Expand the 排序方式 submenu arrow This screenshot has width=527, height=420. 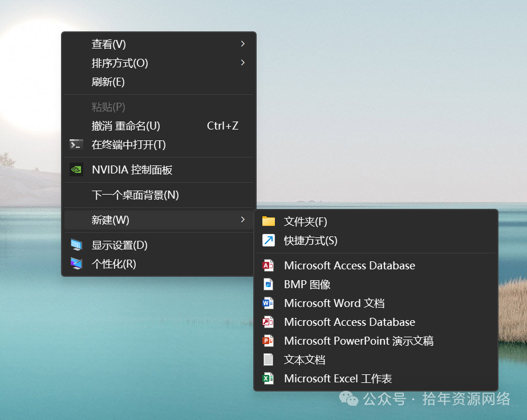tap(242, 63)
